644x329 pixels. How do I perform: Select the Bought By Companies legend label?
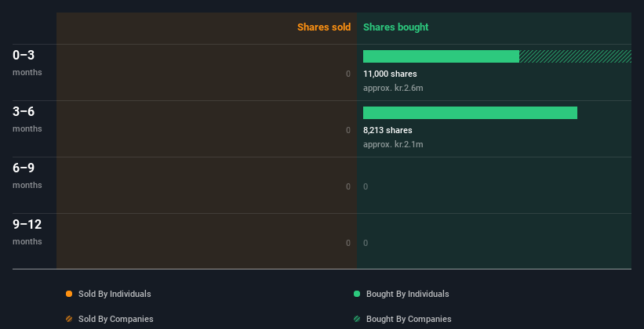[x=409, y=319]
